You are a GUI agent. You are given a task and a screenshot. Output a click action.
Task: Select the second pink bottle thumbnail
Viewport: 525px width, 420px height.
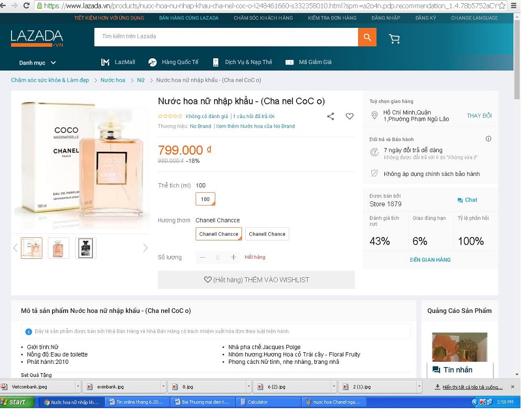59,248
